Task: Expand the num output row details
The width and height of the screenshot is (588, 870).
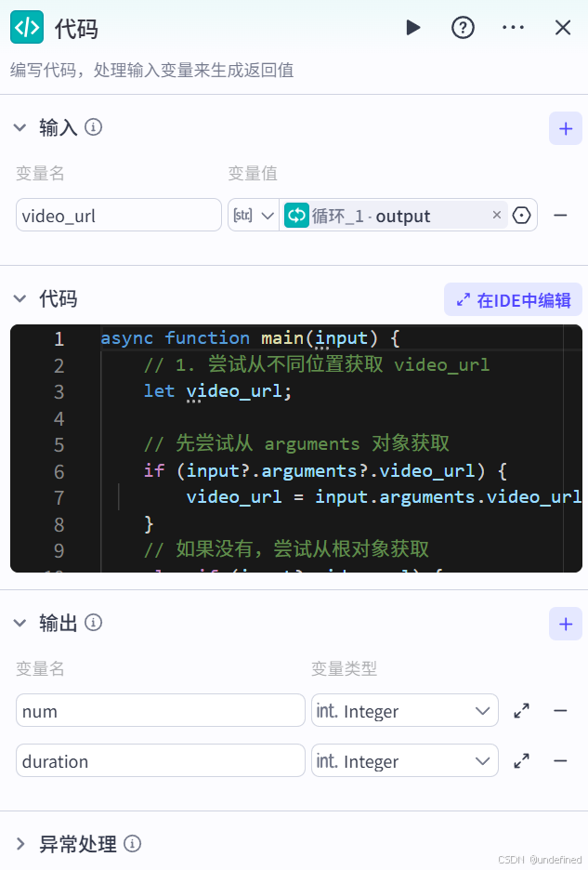Action: (x=521, y=710)
